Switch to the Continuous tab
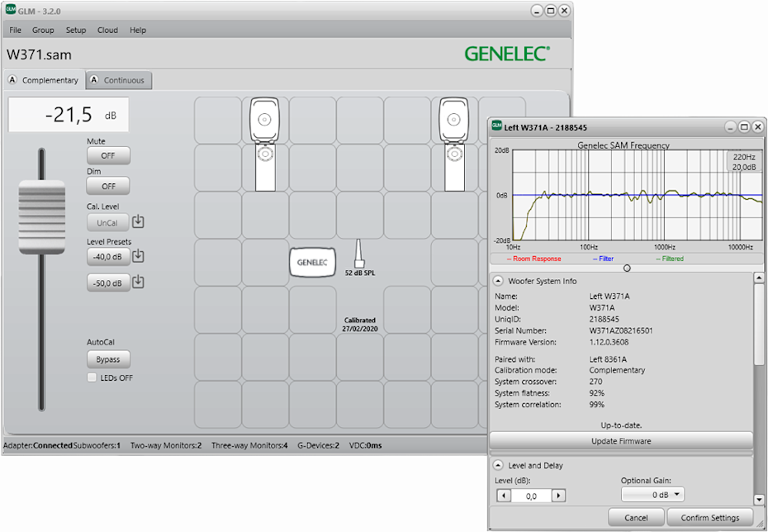Image resolution: width=768 pixels, height=532 pixels. pyautogui.click(x=119, y=80)
